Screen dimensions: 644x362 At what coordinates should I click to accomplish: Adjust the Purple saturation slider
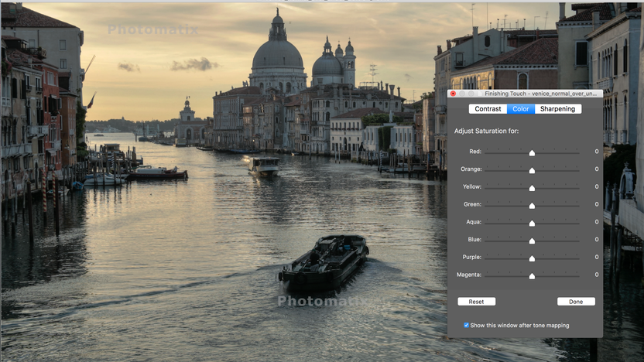pos(532,258)
